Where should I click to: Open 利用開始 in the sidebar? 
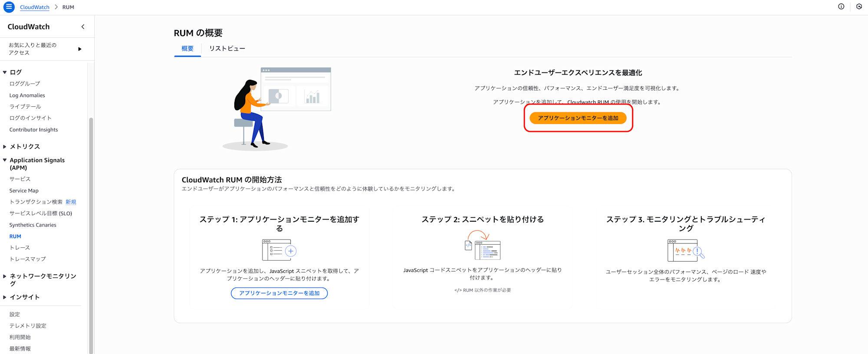pyautogui.click(x=20, y=337)
